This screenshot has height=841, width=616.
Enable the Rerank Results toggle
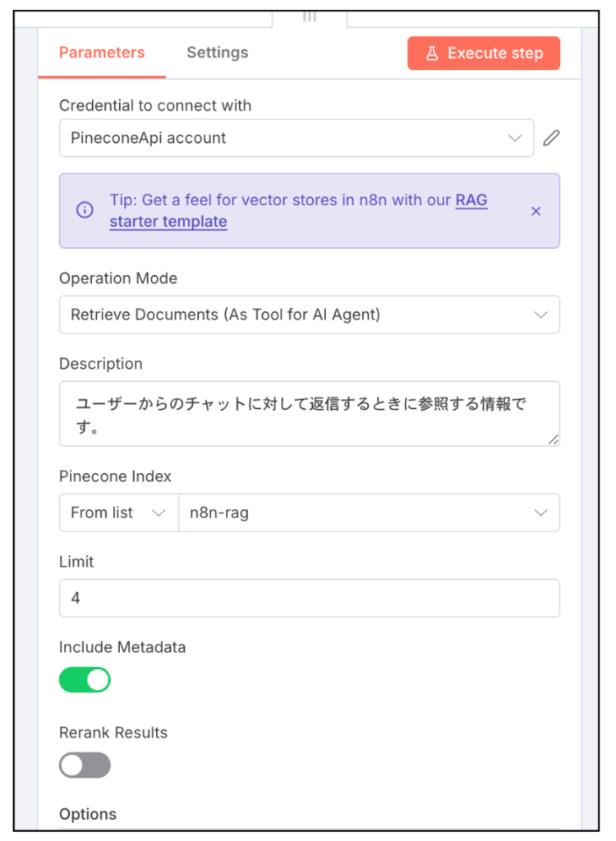(85, 765)
